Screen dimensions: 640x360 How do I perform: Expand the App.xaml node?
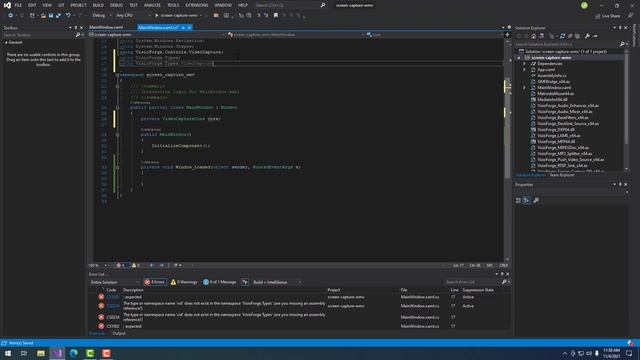524,70
